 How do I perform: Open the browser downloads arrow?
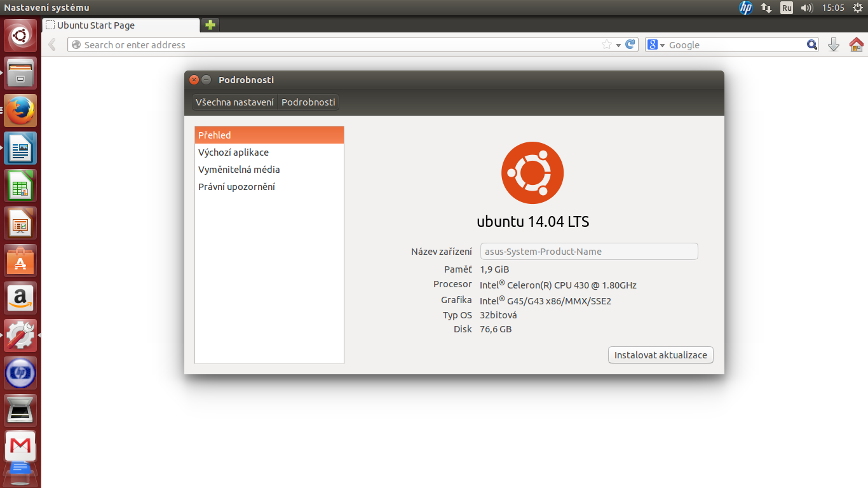(x=834, y=44)
